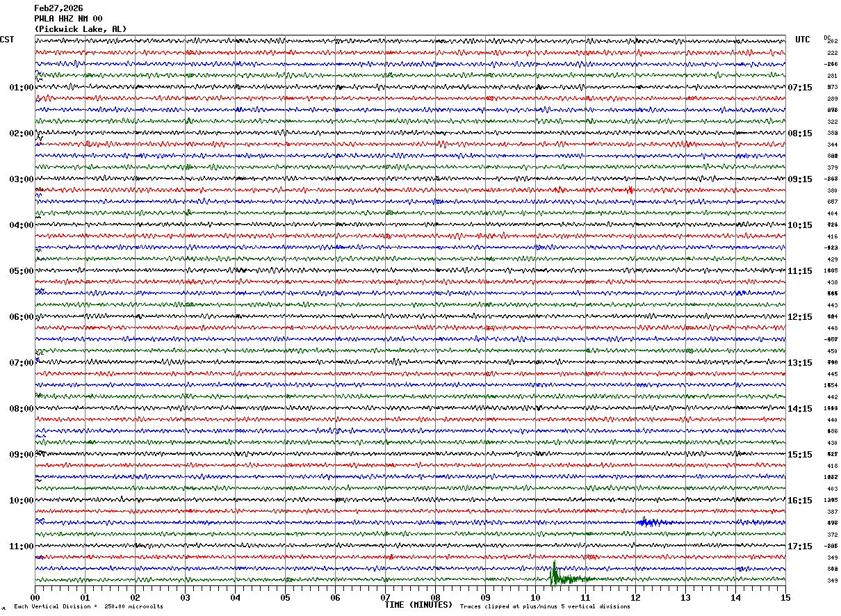Select the 02:00 CST time label

[22, 133]
